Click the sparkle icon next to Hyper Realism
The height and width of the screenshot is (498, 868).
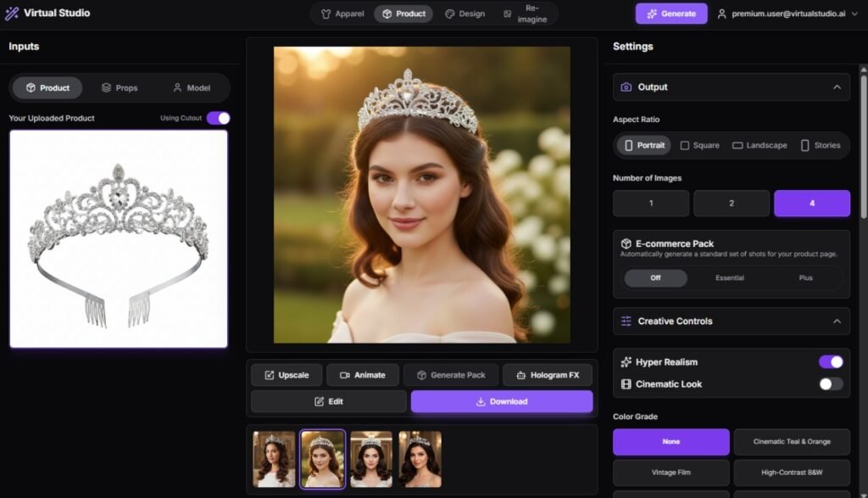pos(626,362)
